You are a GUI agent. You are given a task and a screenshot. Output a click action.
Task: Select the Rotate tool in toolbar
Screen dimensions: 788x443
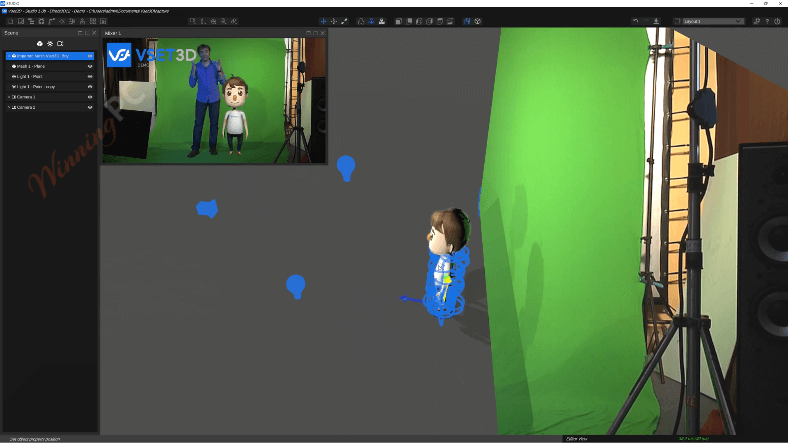tap(334, 21)
